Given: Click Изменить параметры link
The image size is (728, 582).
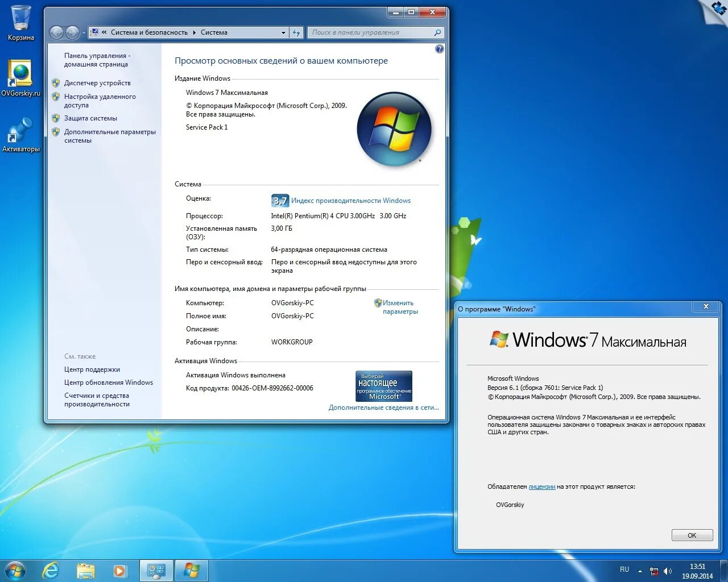Looking at the screenshot, I should click(400, 307).
